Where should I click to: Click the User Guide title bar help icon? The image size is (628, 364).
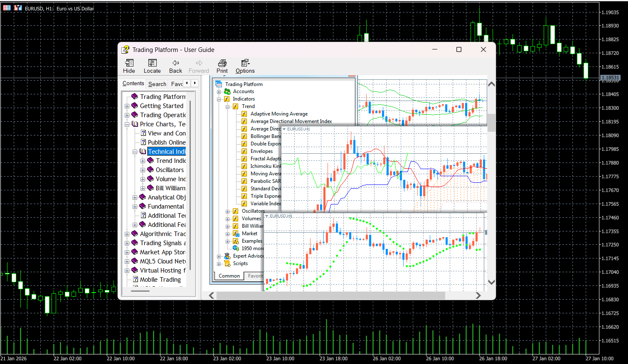pyautogui.click(x=125, y=50)
